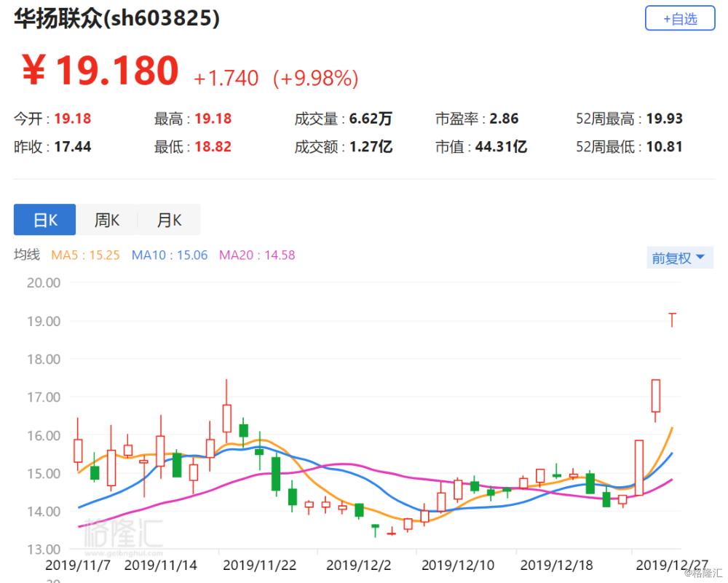Click the 2019/11/7 date axis label
Image resolution: width=728 pixels, height=583 pixels.
(78, 565)
